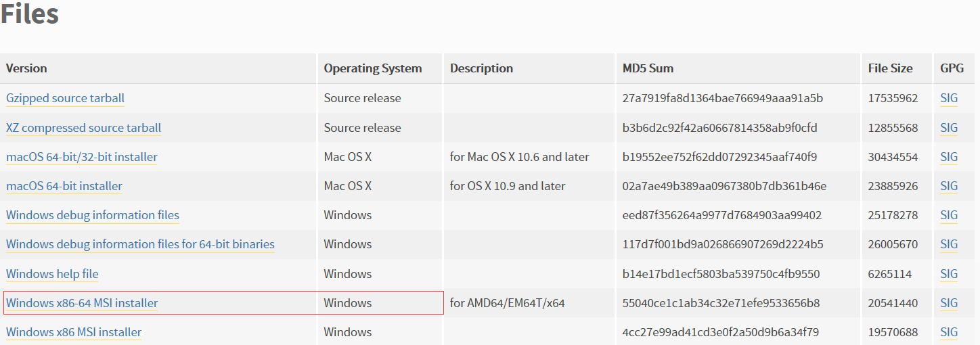Open the Gzipped source tarball link
The width and height of the screenshot is (980, 345).
tap(65, 98)
